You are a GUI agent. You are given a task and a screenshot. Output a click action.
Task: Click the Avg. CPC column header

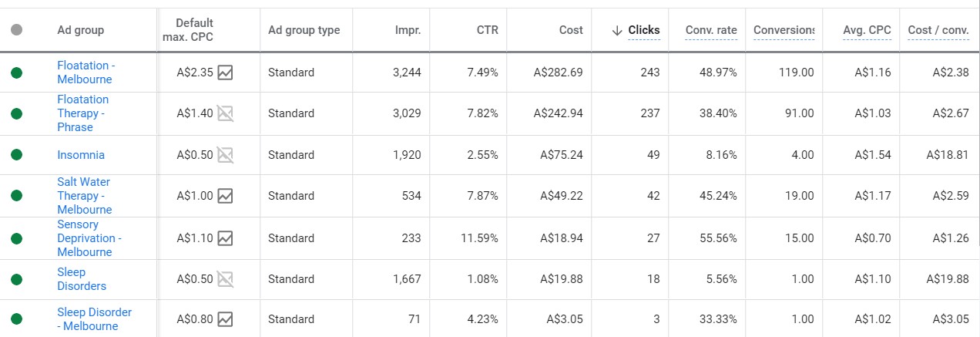[866, 30]
